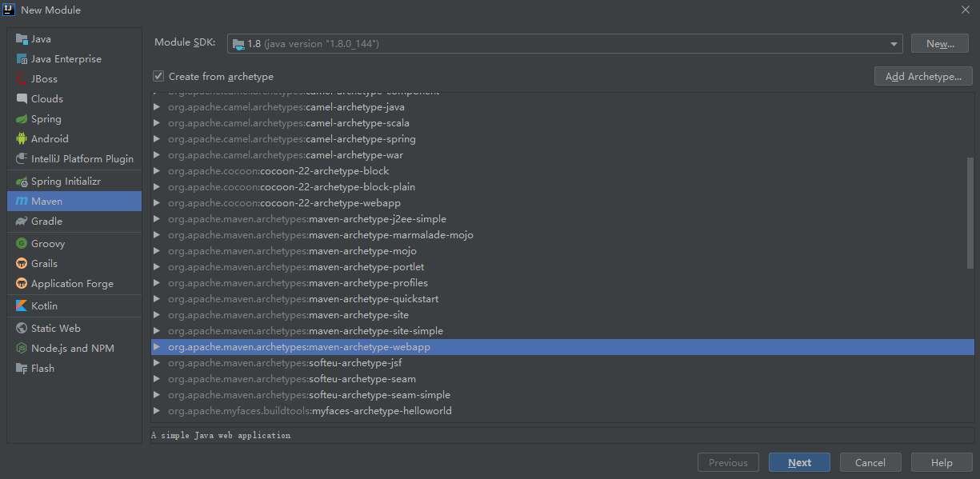Click the disabled Previous button
Screen dimensions: 980x479
(x=728, y=463)
